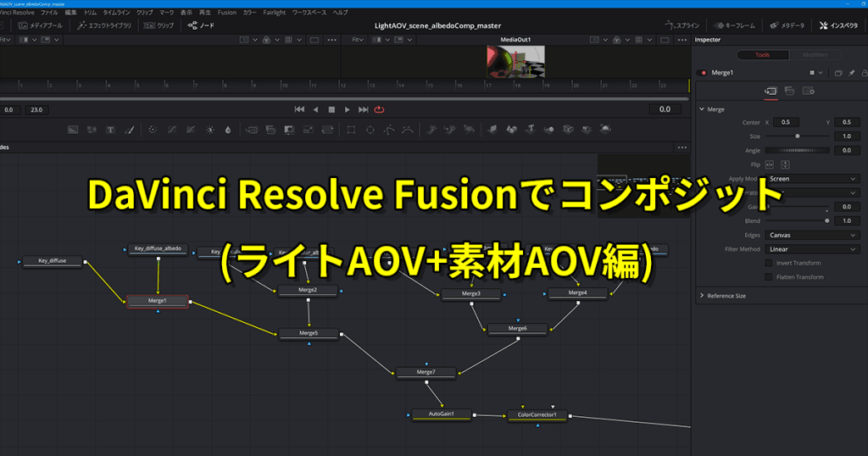
Task: Add a Rectangle mask tool
Action: click(x=350, y=130)
